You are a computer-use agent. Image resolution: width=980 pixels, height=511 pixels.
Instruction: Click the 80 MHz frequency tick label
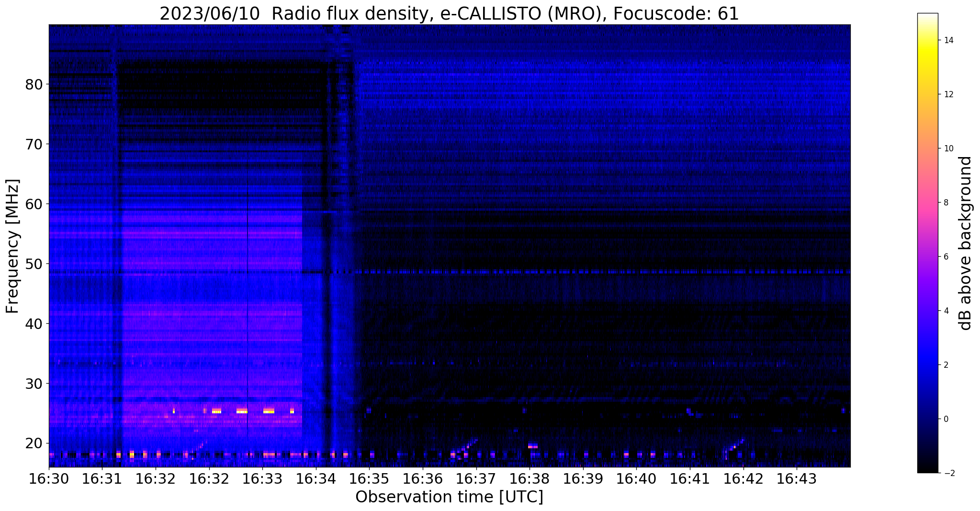(x=34, y=84)
